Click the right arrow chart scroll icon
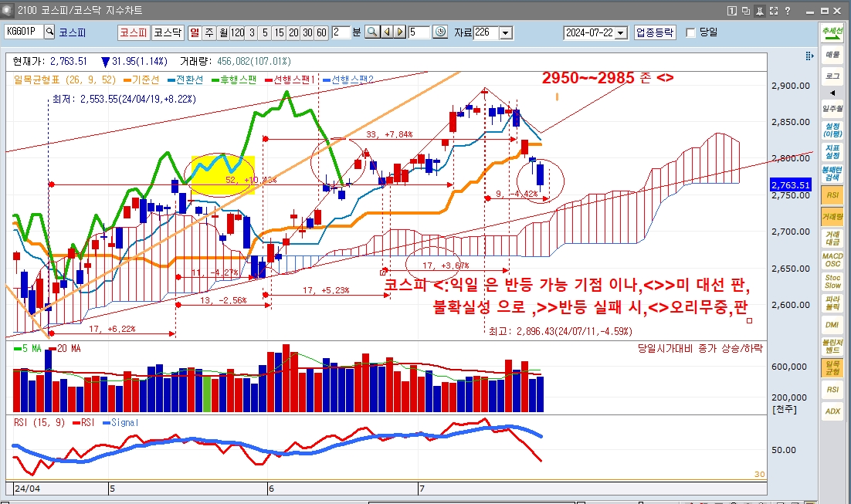The width and height of the screenshot is (851, 504). point(400,32)
